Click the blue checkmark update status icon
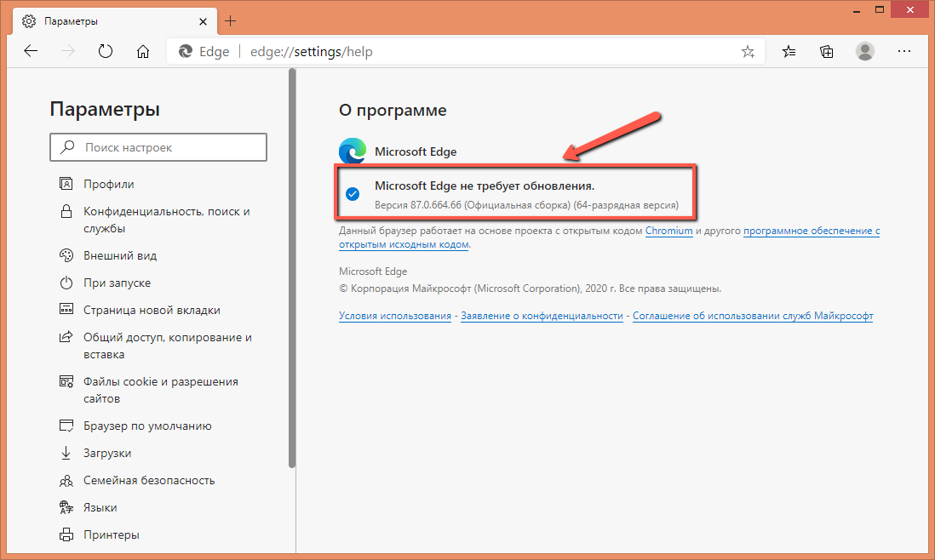This screenshot has width=935, height=560. coord(353,194)
